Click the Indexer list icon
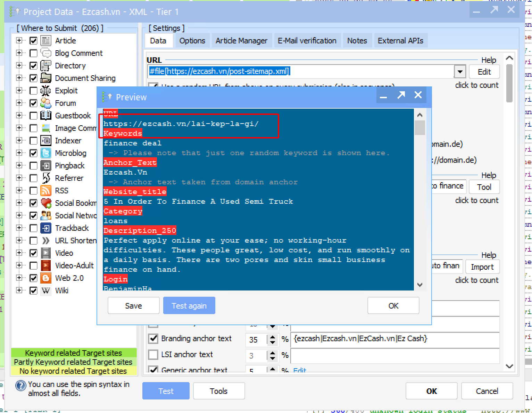 point(46,141)
